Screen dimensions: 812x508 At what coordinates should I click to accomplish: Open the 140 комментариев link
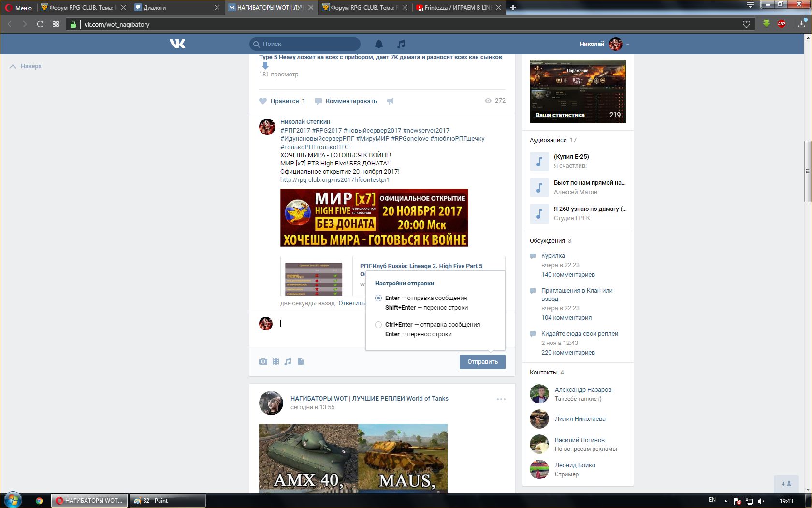(568, 275)
